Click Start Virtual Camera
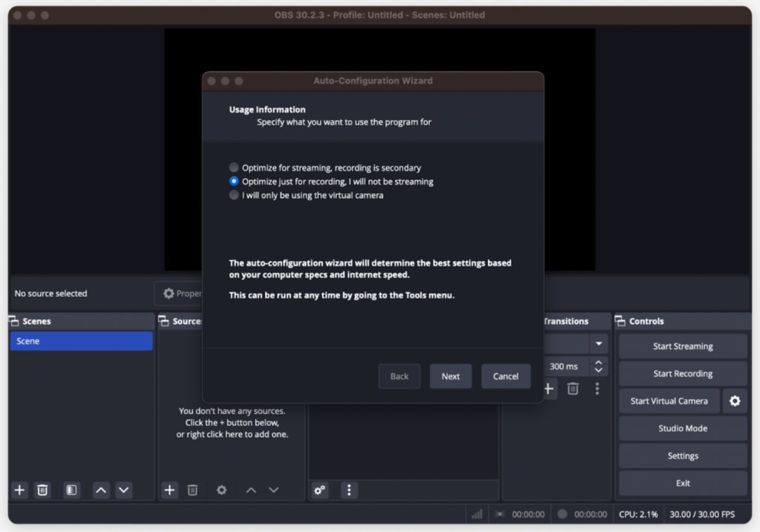 point(669,401)
